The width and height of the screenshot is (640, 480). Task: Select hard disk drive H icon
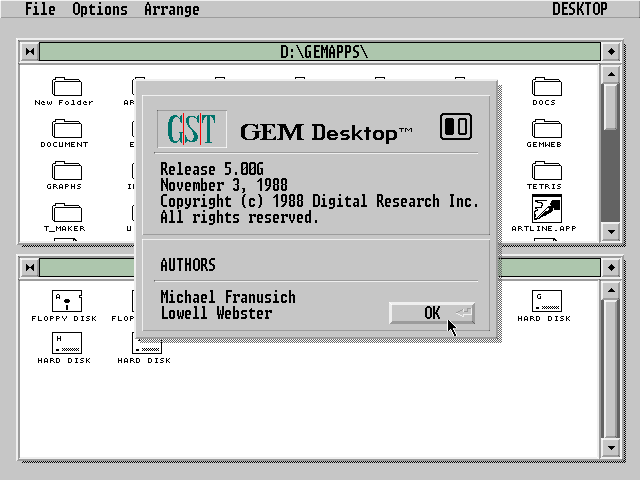pyautogui.click(x=67, y=343)
